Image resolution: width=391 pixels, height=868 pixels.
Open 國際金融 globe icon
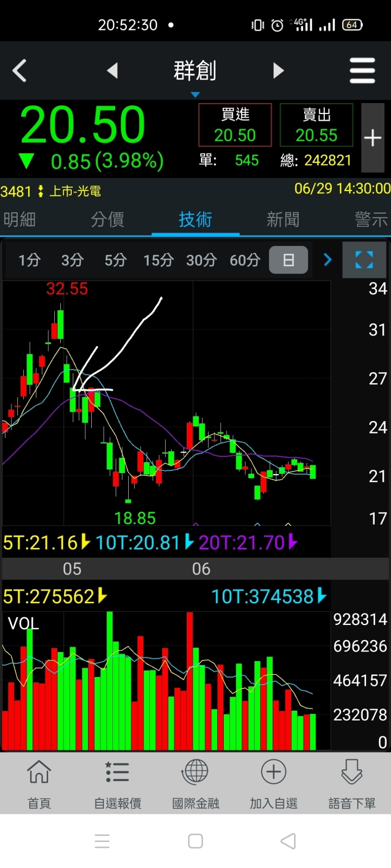click(195, 784)
